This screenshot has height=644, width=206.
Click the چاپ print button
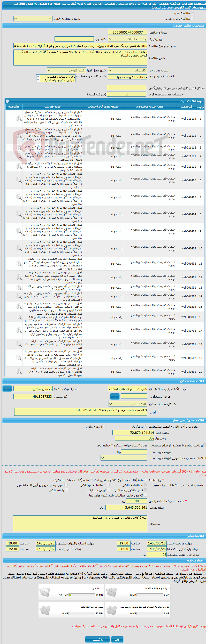point(117,639)
